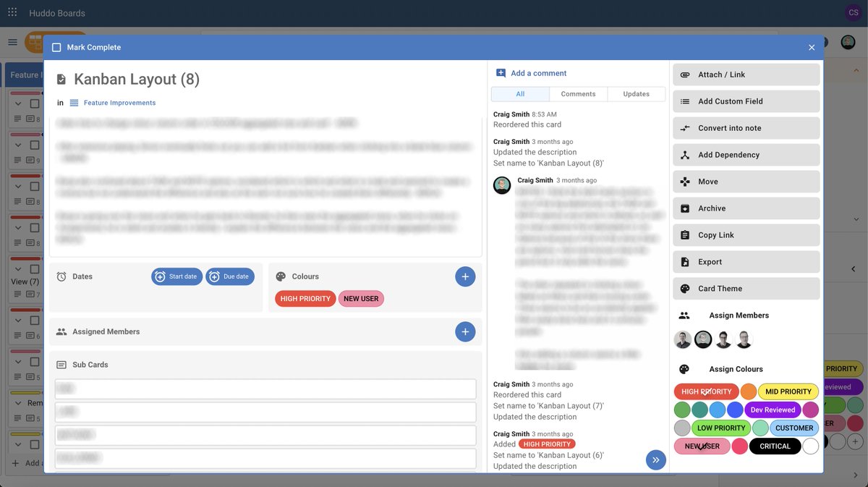Expand chevron on background 'Rem' card
Viewport: 868px width, 487px height.
click(18, 402)
